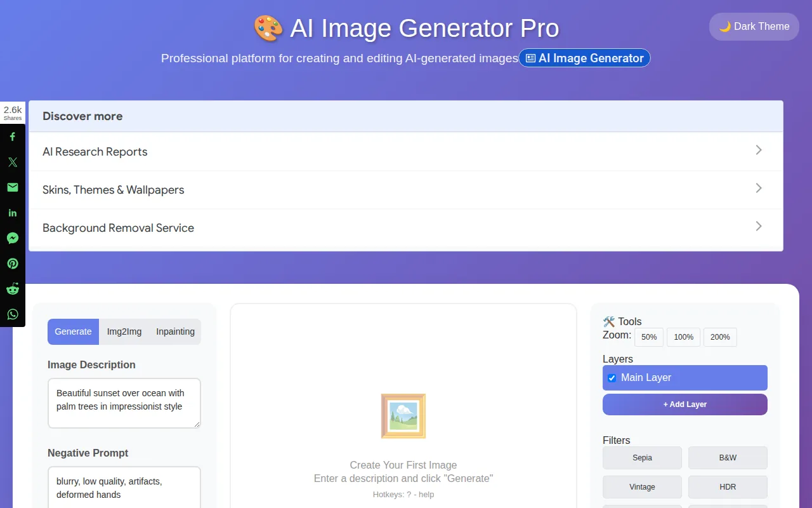
Task: Share the page on Reddit
Action: pyautogui.click(x=13, y=289)
